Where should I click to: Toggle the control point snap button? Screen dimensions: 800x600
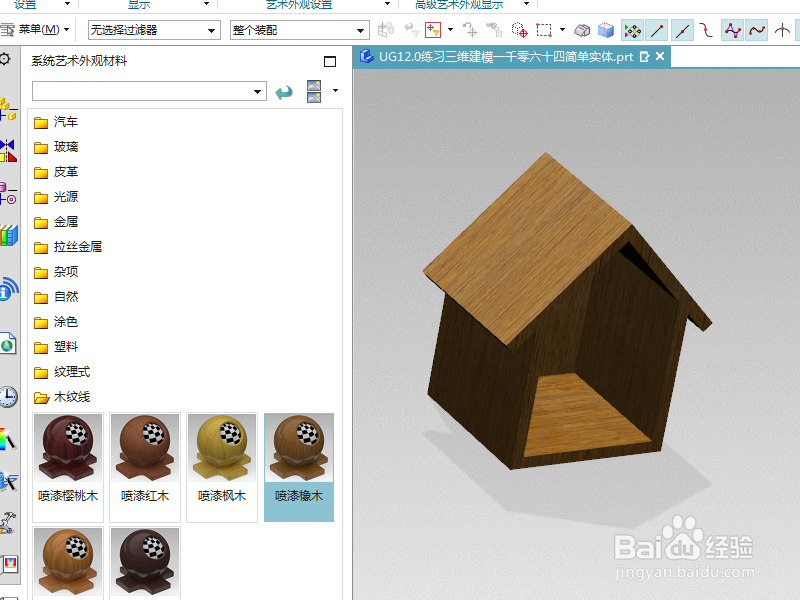coord(732,31)
